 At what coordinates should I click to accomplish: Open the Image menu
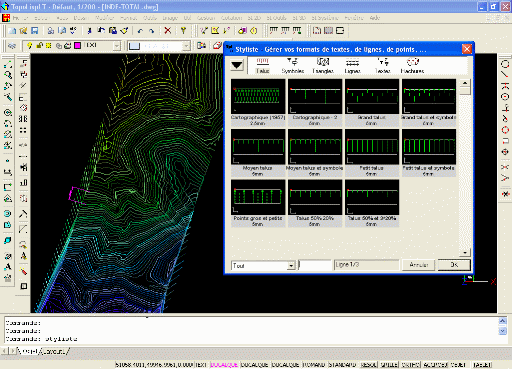(170, 18)
